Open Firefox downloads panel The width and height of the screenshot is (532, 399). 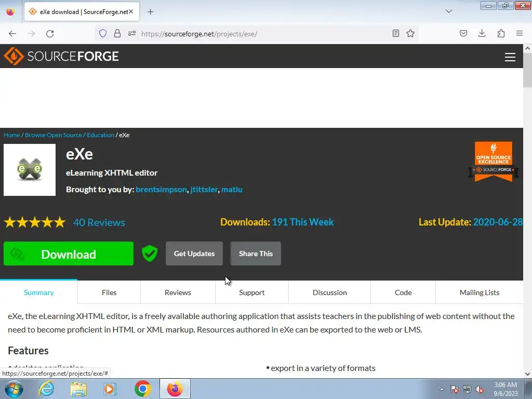tap(482, 33)
